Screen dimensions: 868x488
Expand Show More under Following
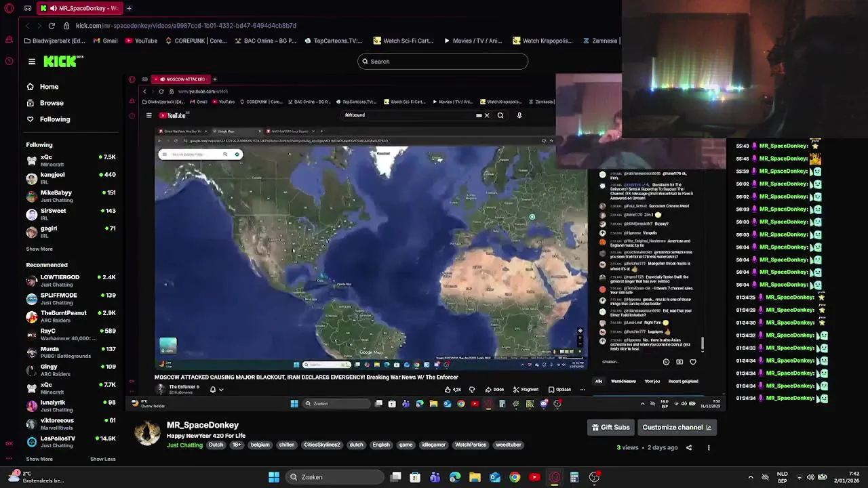39,249
